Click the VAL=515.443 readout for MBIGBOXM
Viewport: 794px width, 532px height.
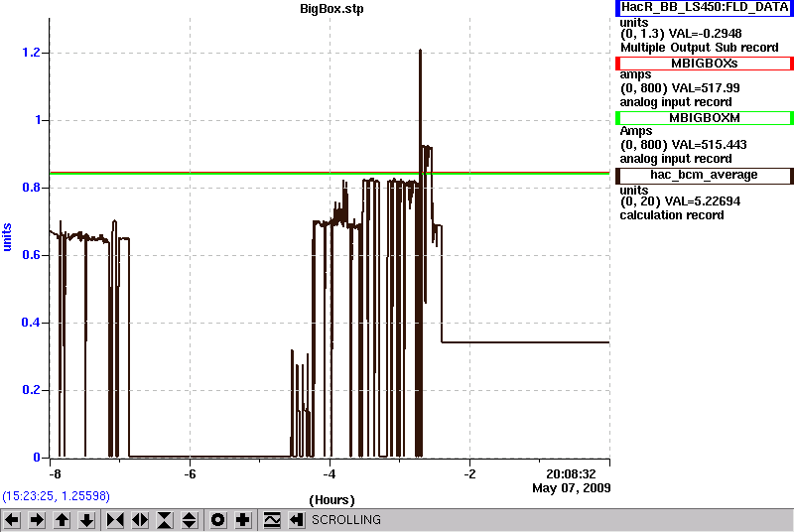(708, 145)
